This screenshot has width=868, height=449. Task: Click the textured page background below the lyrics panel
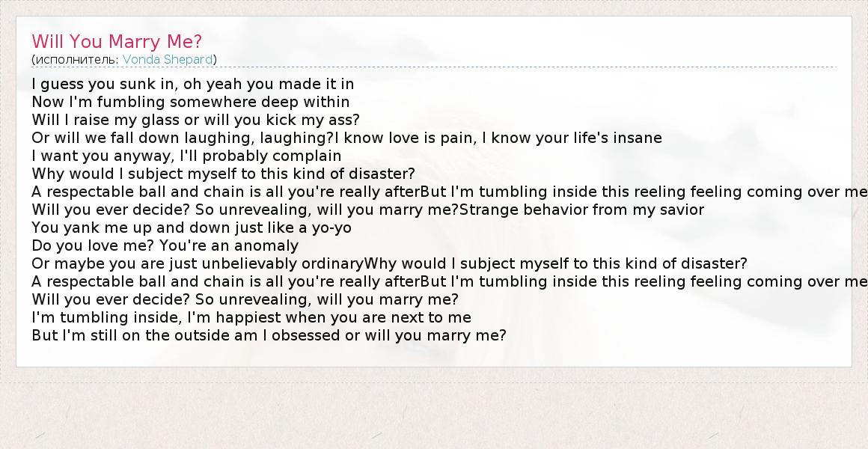click(434, 412)
